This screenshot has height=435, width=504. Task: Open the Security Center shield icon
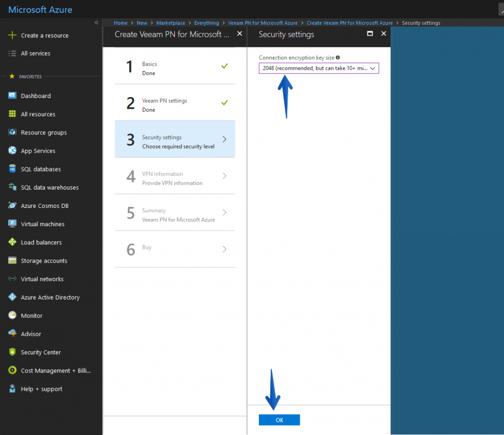pyautogui.click(x=12, y=352)
